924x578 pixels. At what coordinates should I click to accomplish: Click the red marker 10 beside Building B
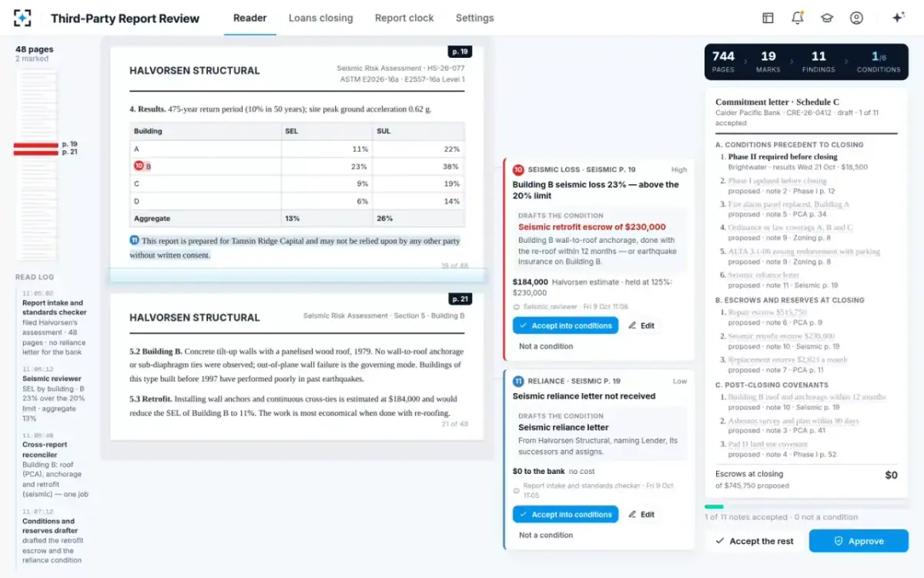139,166
